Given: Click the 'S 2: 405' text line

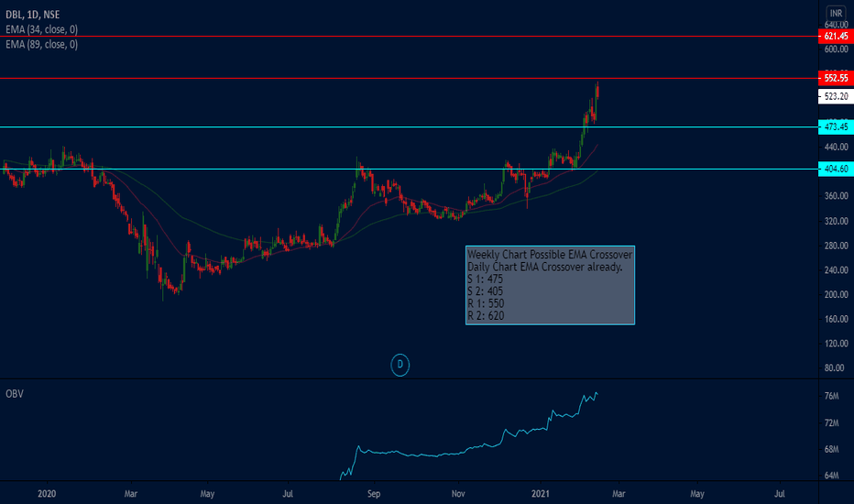Looking at the screenshot, I should point(486,291).
